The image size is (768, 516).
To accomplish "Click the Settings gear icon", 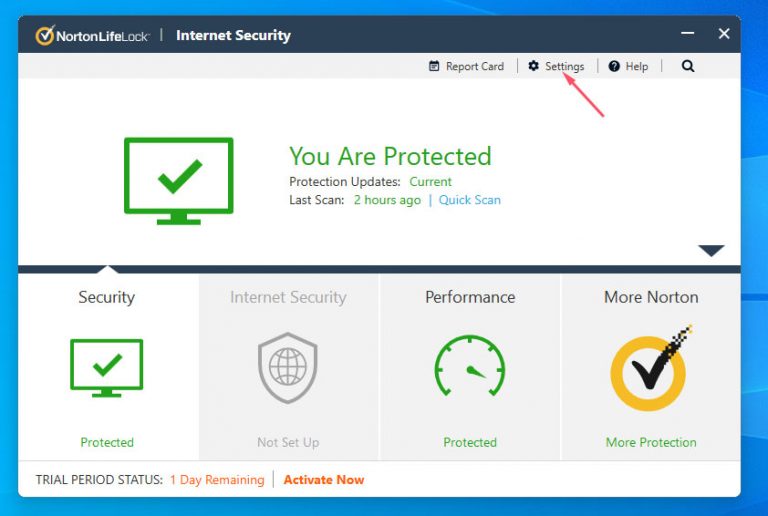I will point(534,66).
